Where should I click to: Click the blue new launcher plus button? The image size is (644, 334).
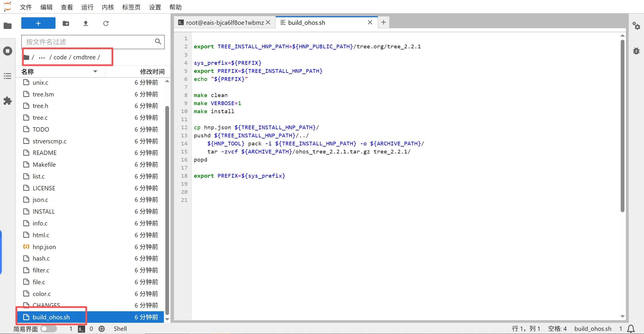point(38,23)
